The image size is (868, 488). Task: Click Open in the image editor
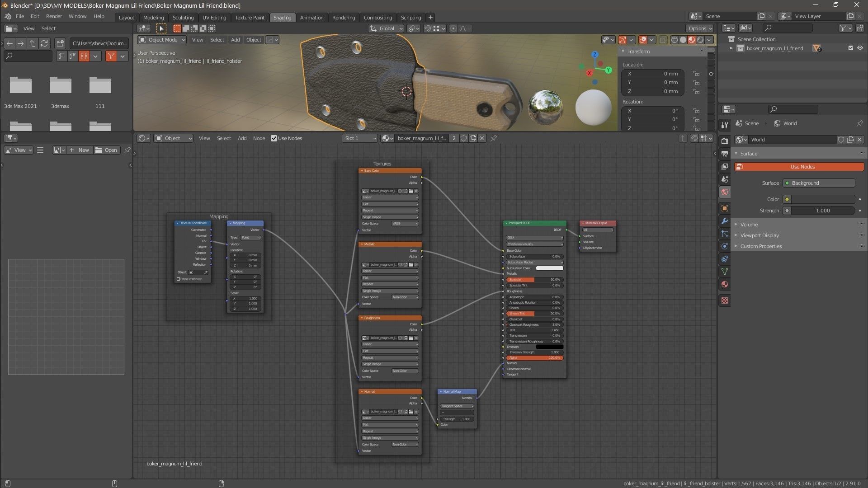[x=107, y=150]
